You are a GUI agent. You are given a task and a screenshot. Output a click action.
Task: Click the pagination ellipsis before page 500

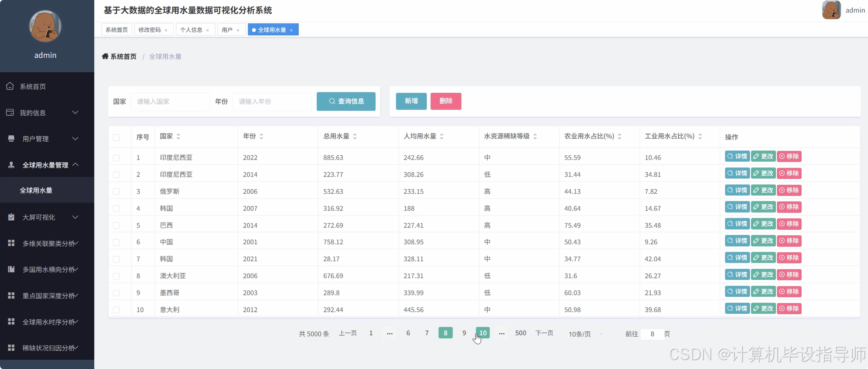coord(502,333)
